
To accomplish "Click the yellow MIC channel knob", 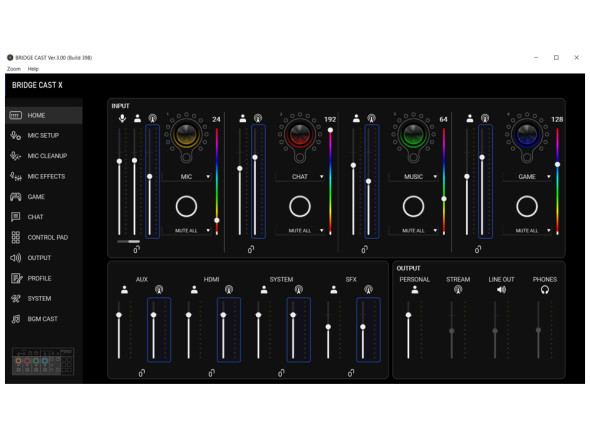I will coord(186,134).
